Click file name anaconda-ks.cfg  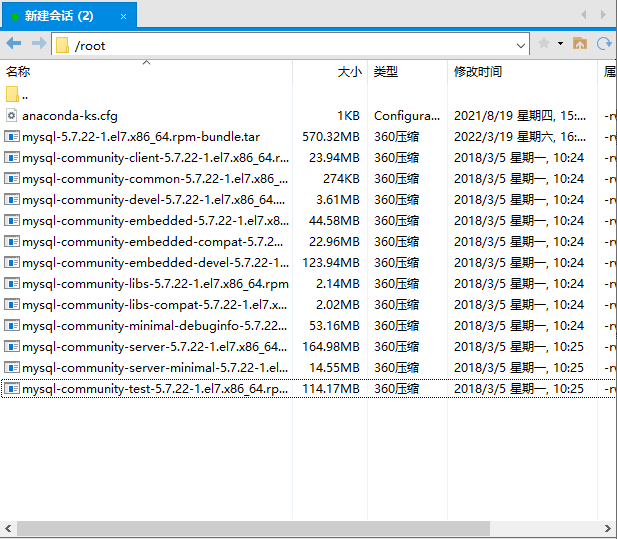pyautogui.click(x=70, y=116)
